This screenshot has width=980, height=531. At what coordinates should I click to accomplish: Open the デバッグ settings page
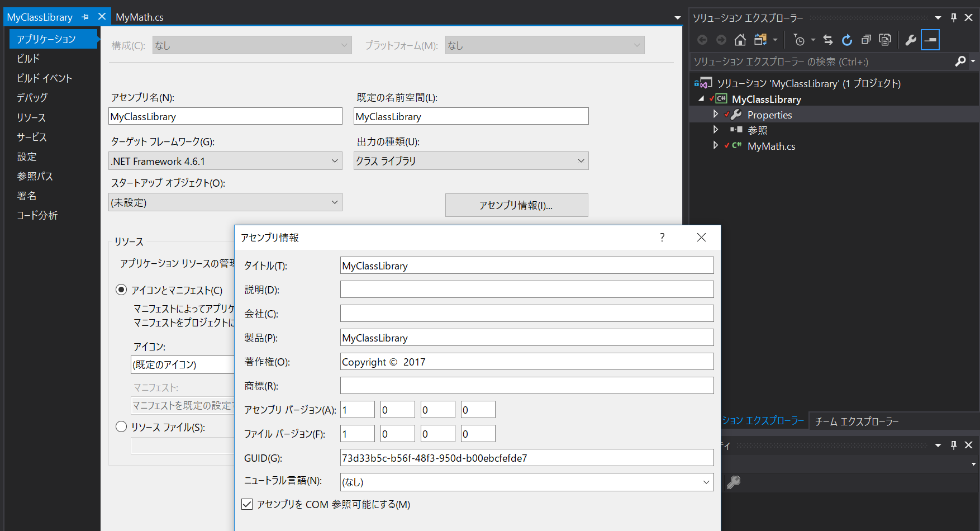coord(32,97)
